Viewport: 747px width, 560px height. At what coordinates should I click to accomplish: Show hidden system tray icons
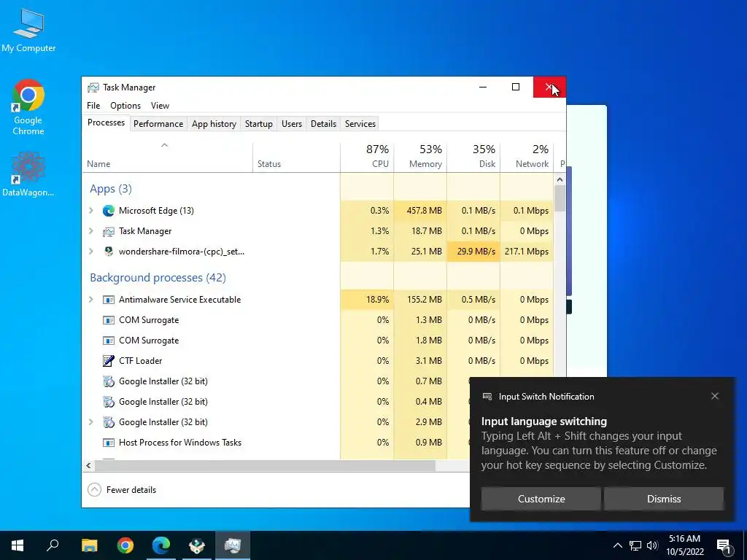617,545
